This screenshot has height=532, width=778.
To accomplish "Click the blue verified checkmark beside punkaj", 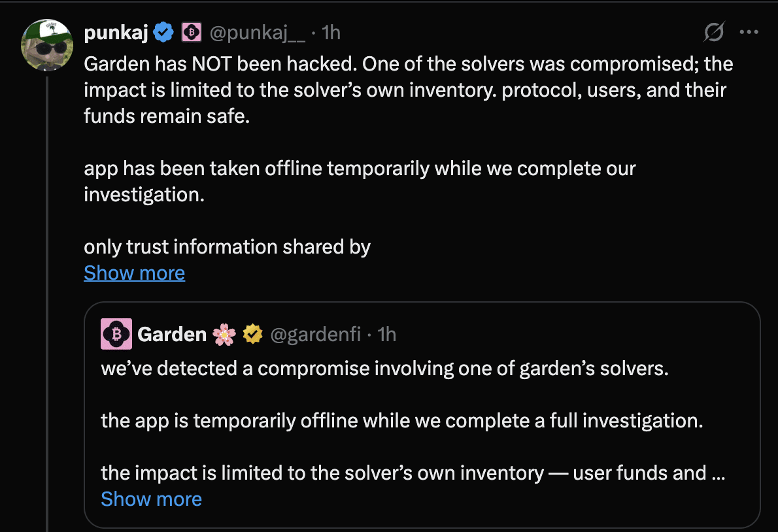I will click(163, 31).
